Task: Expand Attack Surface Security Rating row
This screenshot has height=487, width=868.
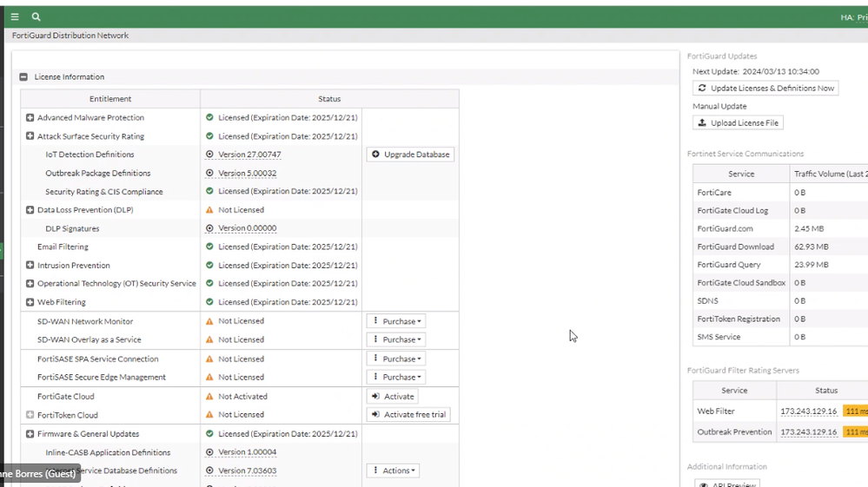Action: (x=30, y=136)
